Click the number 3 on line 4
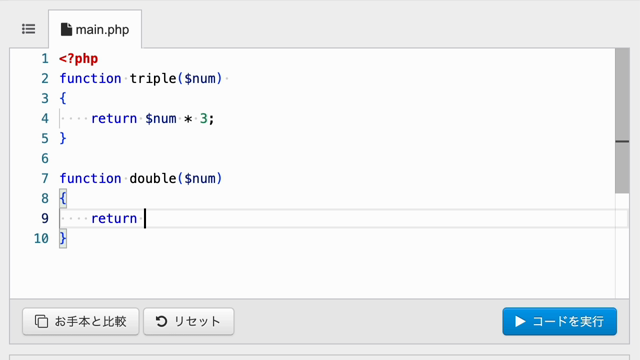The image size is (640, 360). pos(203,119)
